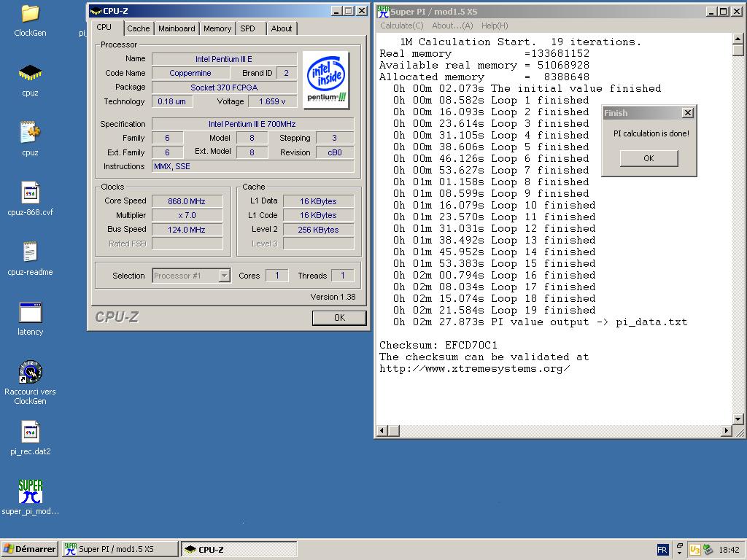Screen dimensions: 747x560
Task: Click the Name field Intel Pentium III E
Action: [224, 59]
